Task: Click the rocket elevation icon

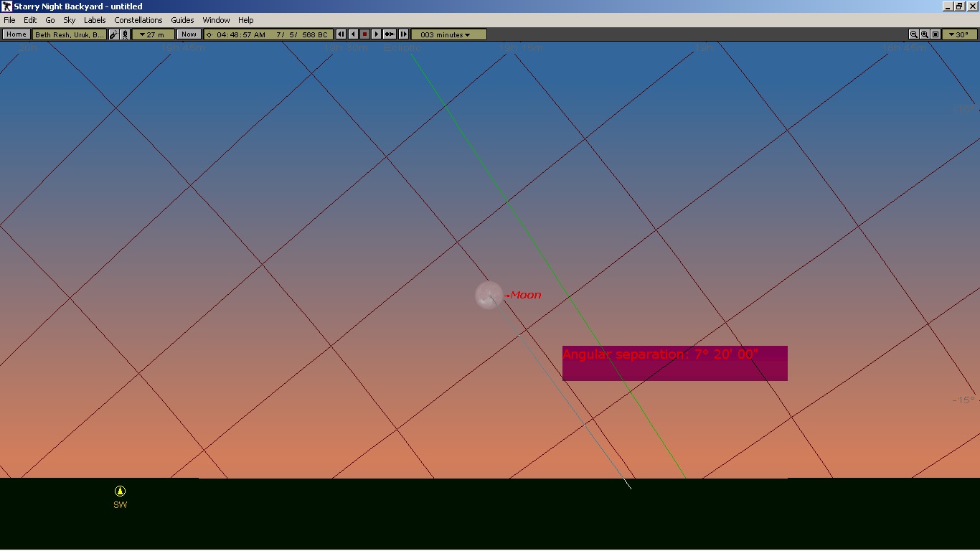Action: pyautogui.click(x=125, y=34)
